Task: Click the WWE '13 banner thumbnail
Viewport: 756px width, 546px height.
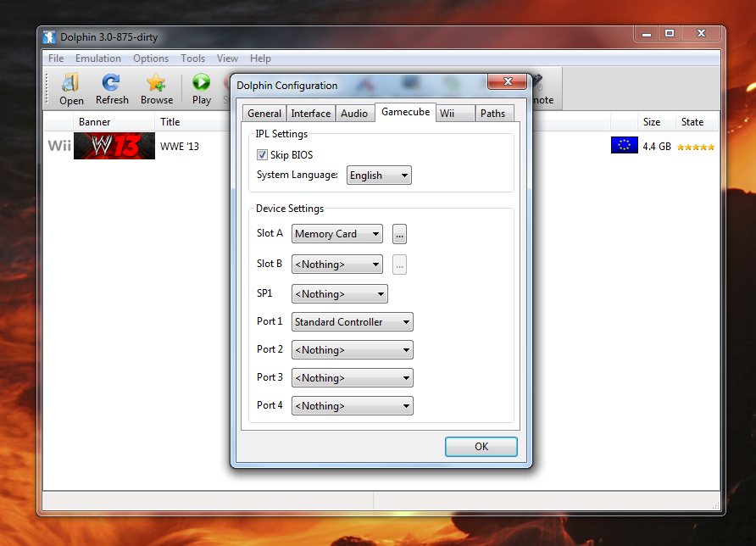Action: pos(114,145)
